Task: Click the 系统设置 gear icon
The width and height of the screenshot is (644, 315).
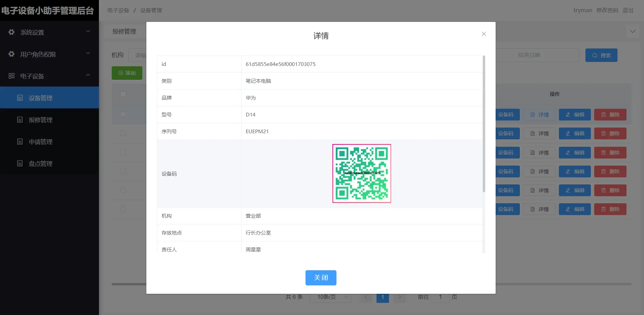Action: 11,32
